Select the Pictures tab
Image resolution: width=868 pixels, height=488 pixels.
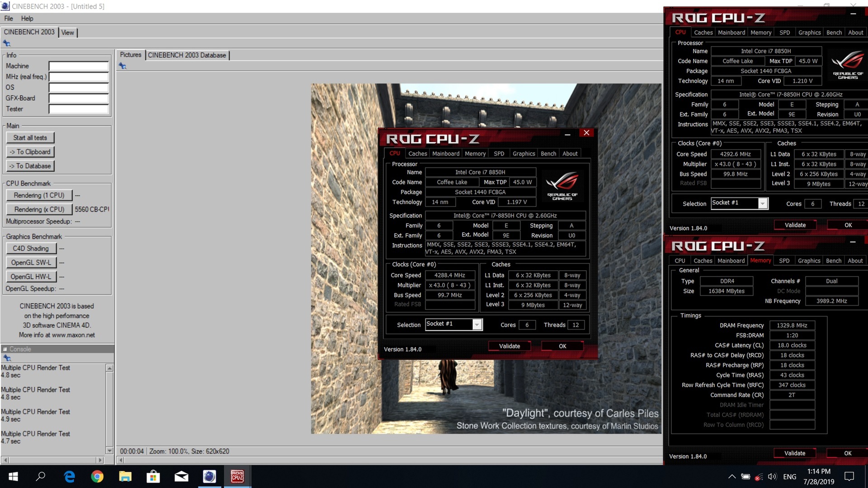[131, 55]
